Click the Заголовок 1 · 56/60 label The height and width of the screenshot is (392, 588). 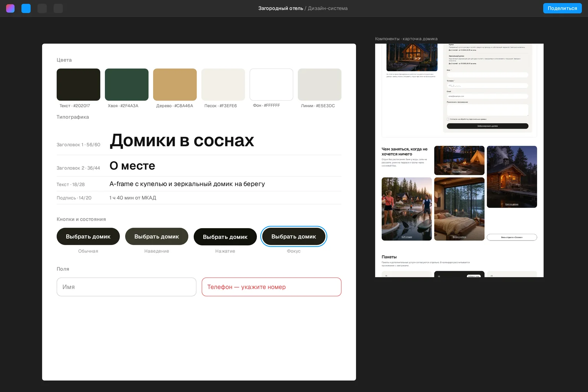[x=78, y=145]
